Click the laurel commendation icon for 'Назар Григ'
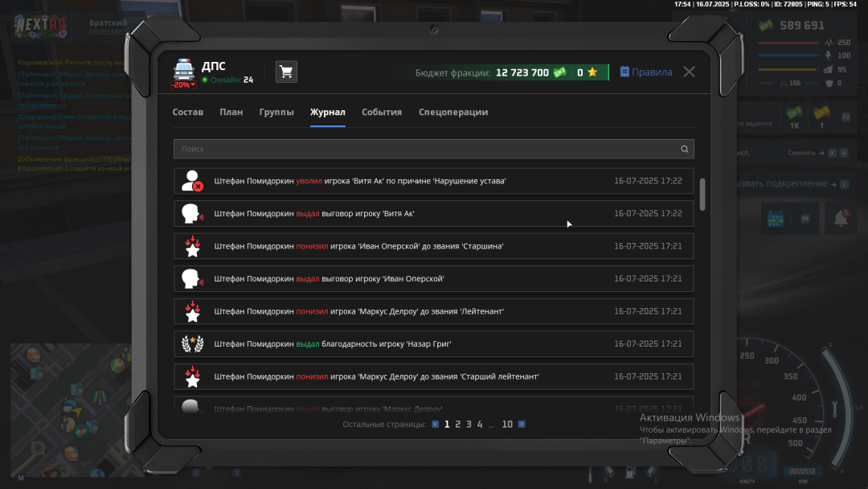Screen dimensions: 868x489 (192, 344)
